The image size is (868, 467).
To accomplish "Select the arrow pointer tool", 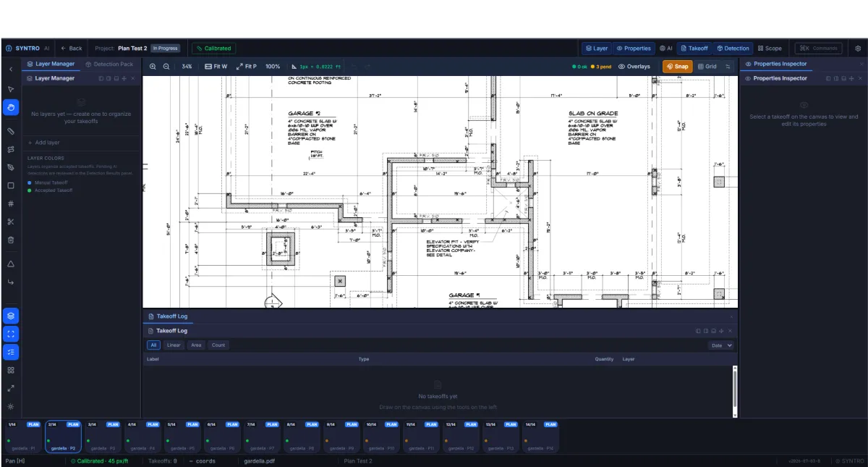I will 11,89.
